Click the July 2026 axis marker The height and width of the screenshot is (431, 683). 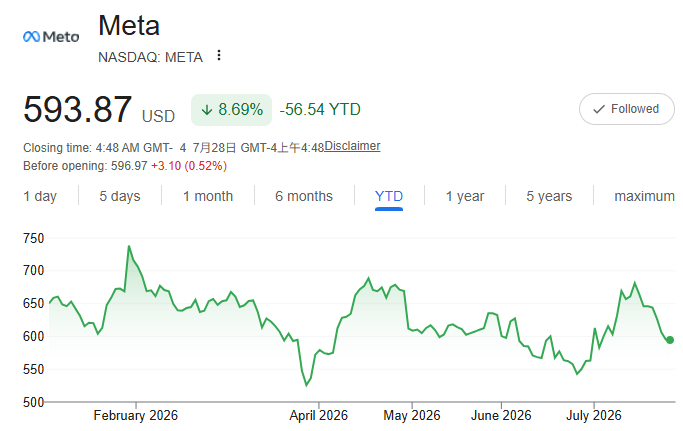pyautogui.click(x=593, y=415)
